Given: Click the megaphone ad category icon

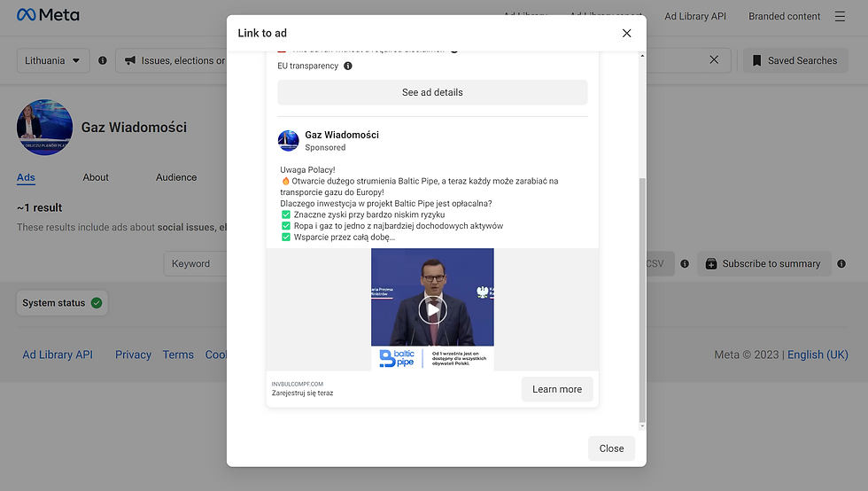Looking at the screenshot, I should point(130,60).
